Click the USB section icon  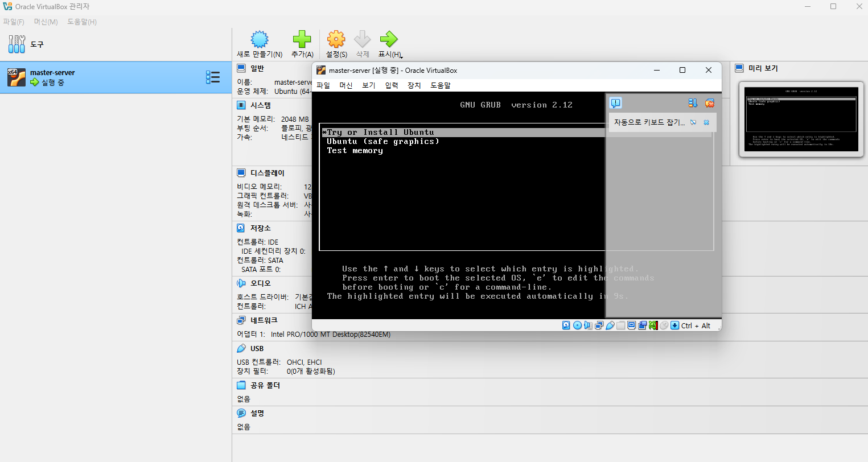[241, 348]
